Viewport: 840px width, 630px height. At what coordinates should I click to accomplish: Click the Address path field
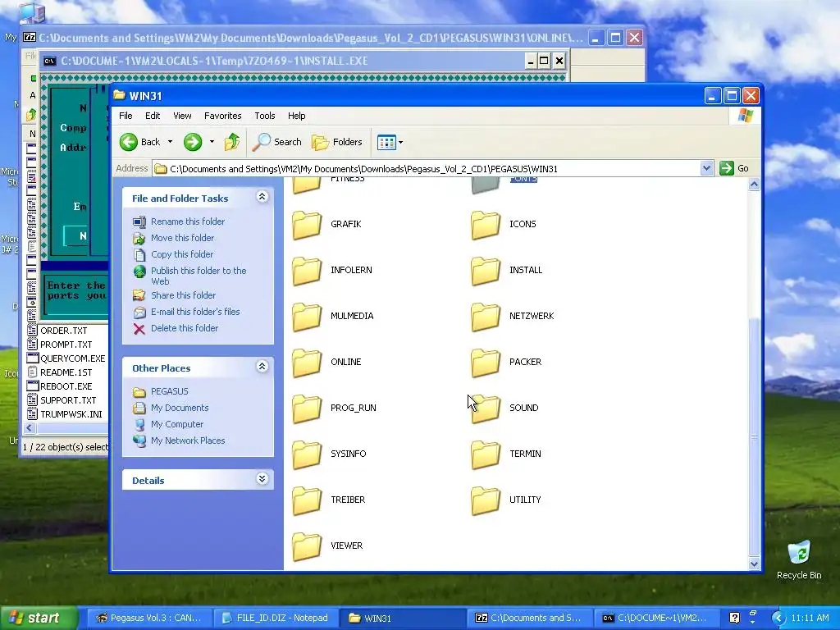click(x=427, y=169)
